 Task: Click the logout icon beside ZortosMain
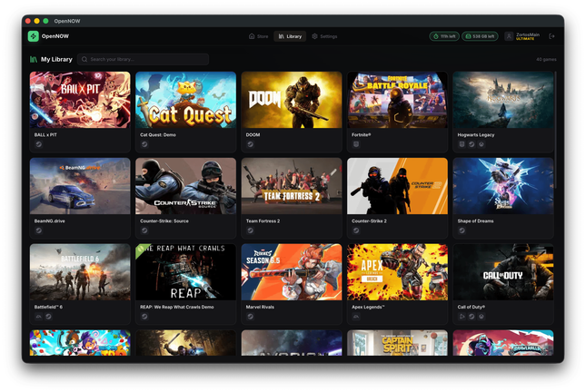tap(551, 36)
